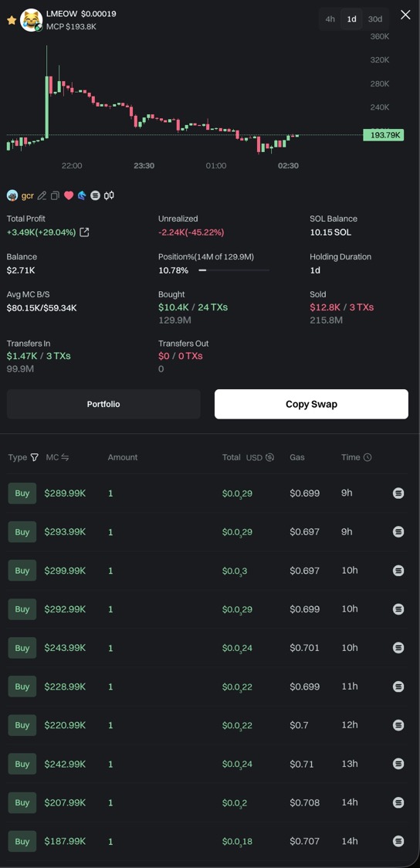Open the share icon beside Total Profit

tap(84, 232)
